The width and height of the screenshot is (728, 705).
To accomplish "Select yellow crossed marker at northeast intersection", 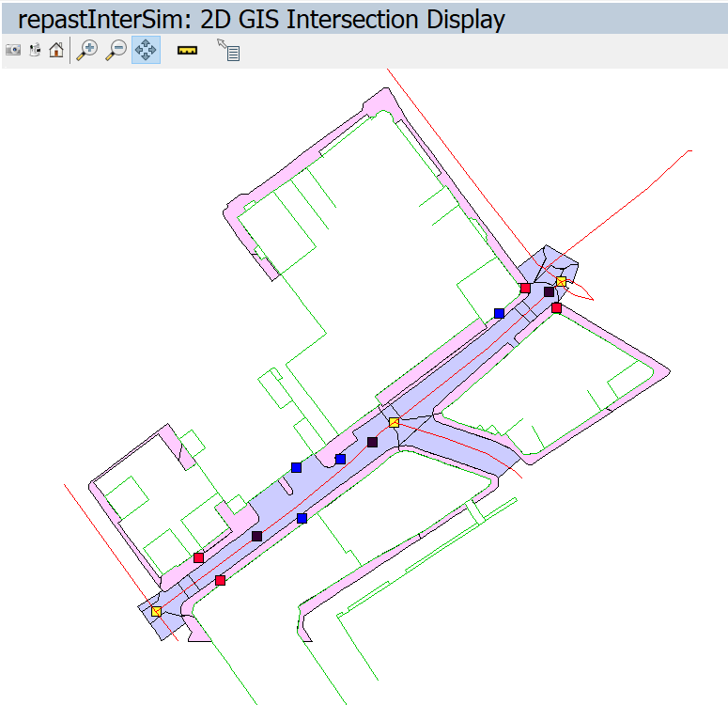I will pos(561,282).
